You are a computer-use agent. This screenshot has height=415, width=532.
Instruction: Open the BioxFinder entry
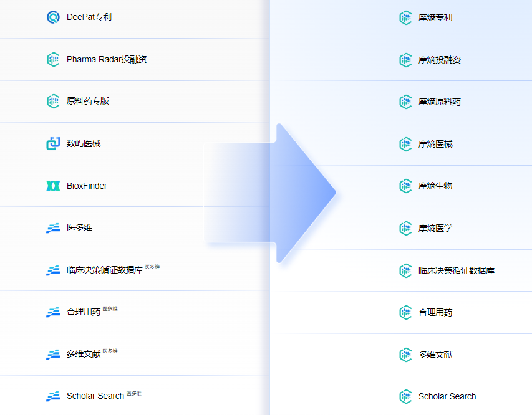click(87, 186)
